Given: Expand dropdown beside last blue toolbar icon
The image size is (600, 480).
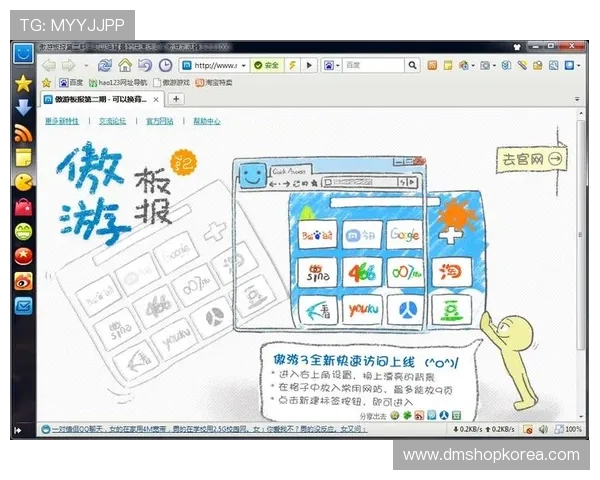Looking at the screenshot, I should (579, 66).
